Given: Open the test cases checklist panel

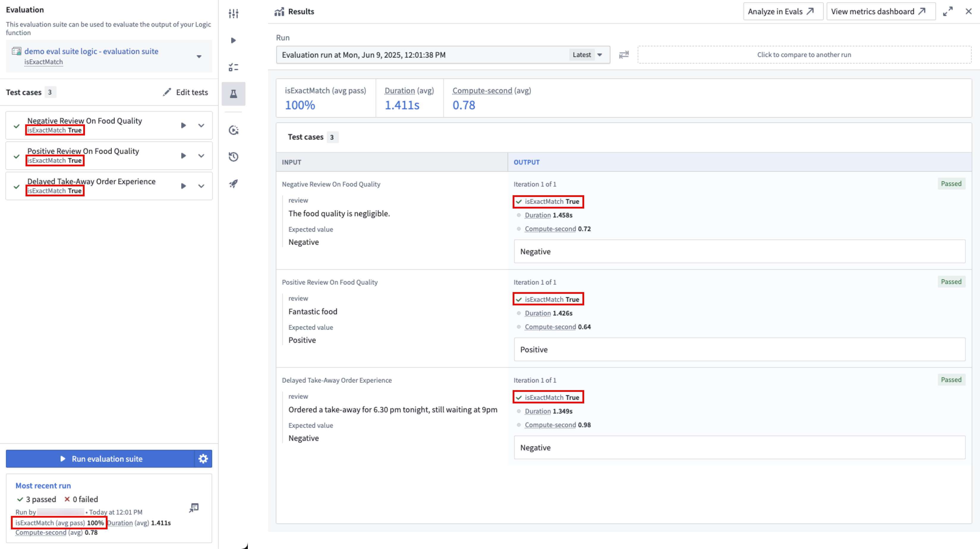Looking at the screenshot, I should pyautogui.click(x=233, y=67).
